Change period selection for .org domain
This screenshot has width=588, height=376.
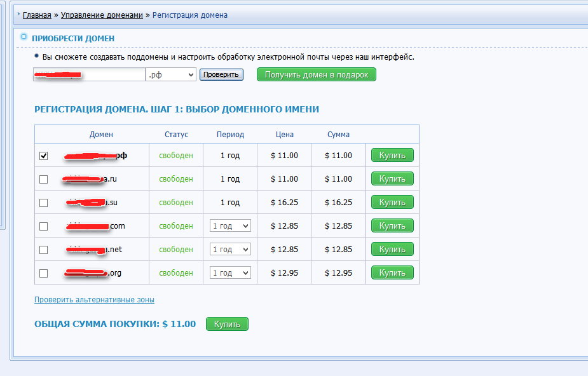(x=230, y=273)
